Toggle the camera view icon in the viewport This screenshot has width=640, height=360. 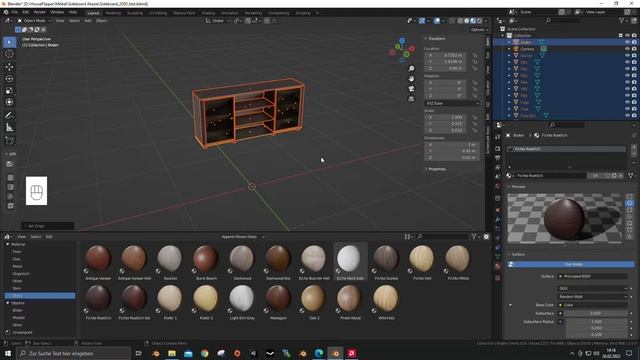[x=411, y=89]
